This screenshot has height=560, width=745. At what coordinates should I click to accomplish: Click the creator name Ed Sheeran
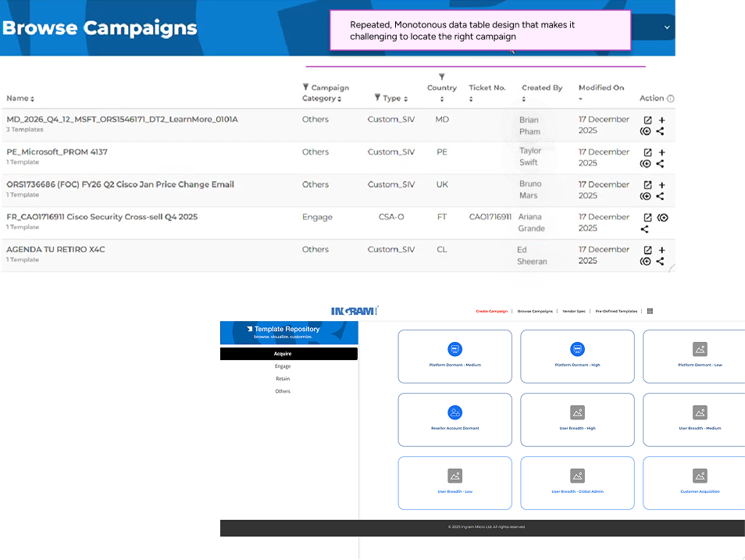pyautogui.click(x=532, y=255)
